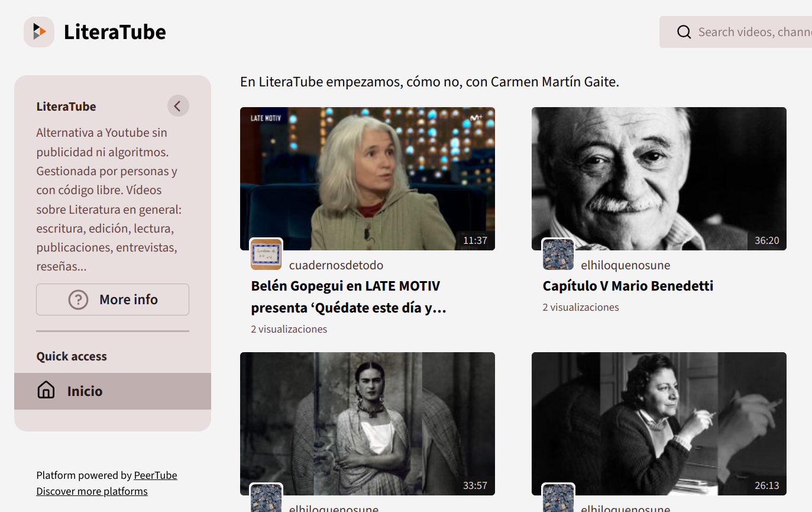Open Discover more platforms link
812x512 pixels.
tap(92, 491)
